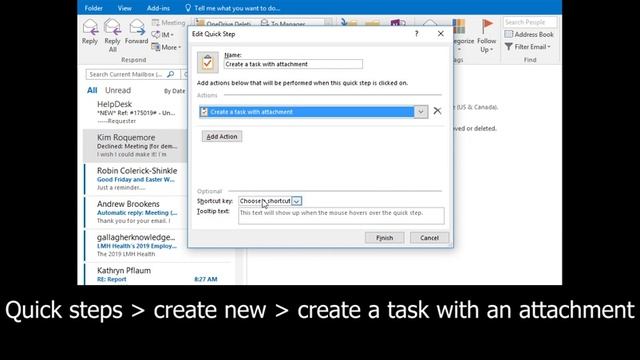640x360 pixels.
Task: Open the By Date sort dropdown
Action: tap(175, 91)
